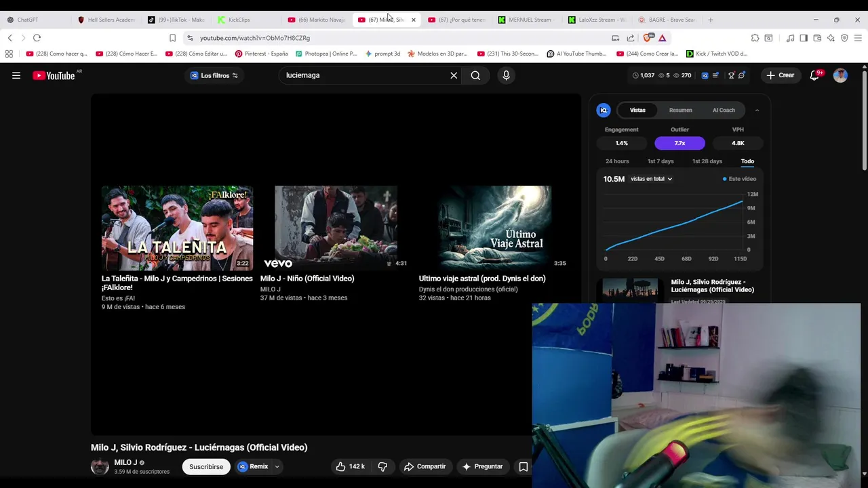Select the 1st 28 days range
868x488 pixels.
point(707,161)
